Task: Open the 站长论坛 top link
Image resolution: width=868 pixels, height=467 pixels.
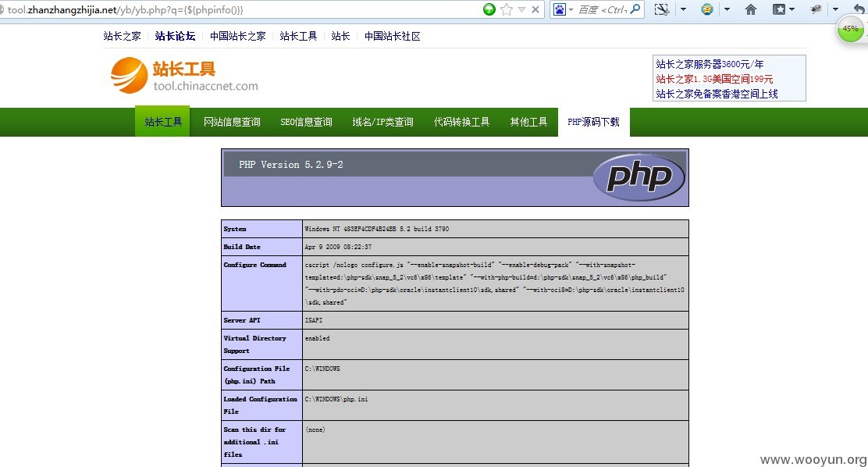Action: coord(175,36)
